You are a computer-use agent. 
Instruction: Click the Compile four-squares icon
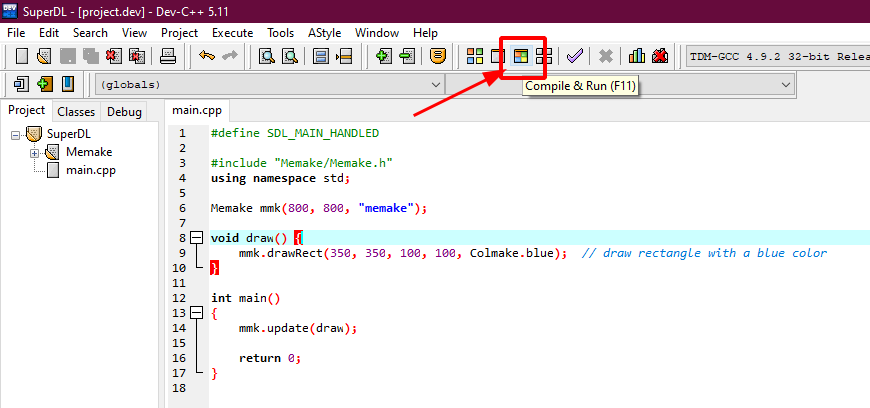pyautogui.click(x=475, y=56)
